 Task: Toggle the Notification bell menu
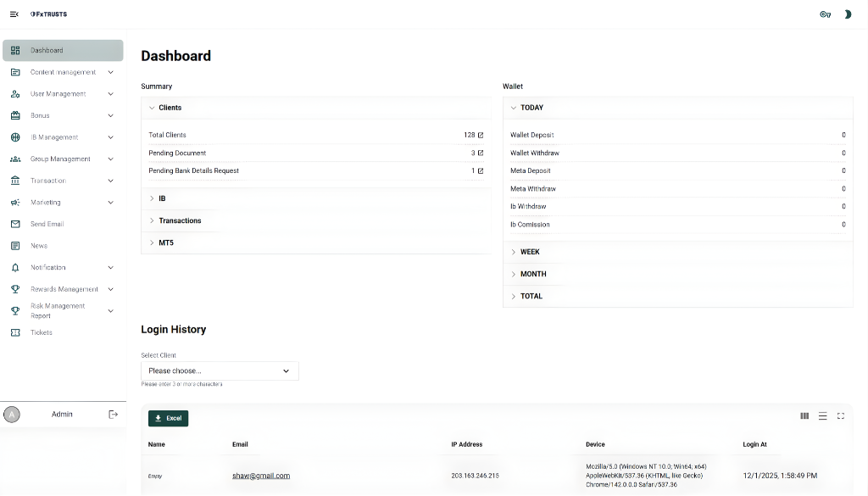coord(14,267)
